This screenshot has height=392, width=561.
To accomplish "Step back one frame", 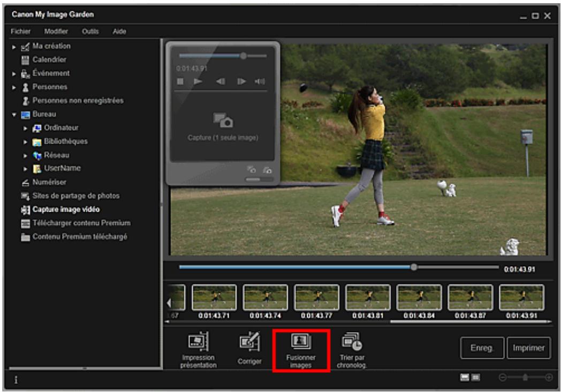I will coord(220,81).
